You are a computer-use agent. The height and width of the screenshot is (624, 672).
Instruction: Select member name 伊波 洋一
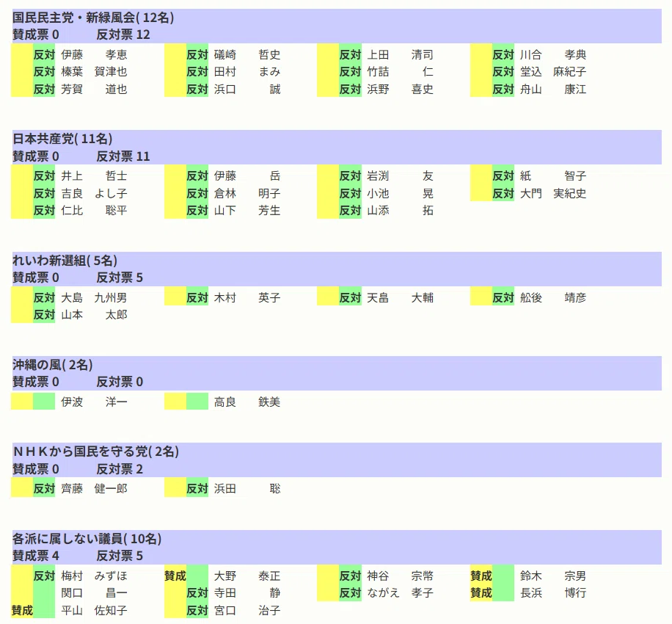(94, 402)
